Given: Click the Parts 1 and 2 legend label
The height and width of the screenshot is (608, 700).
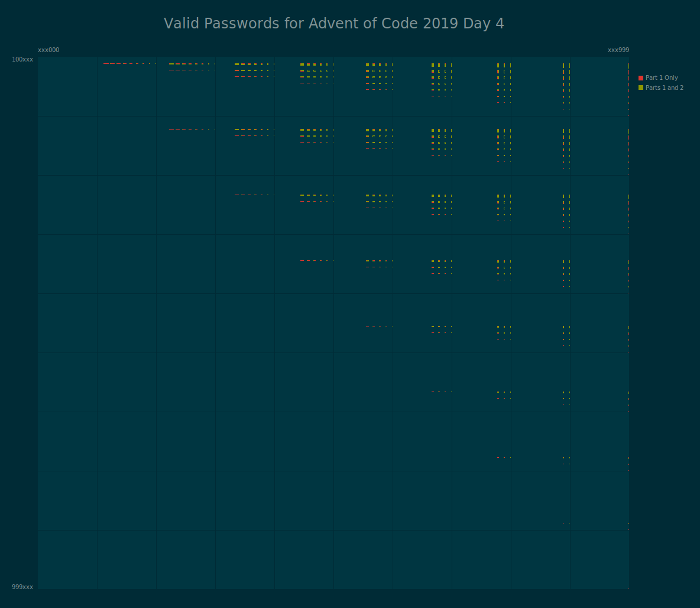Looking at the screenshot, I should (665, 88).
